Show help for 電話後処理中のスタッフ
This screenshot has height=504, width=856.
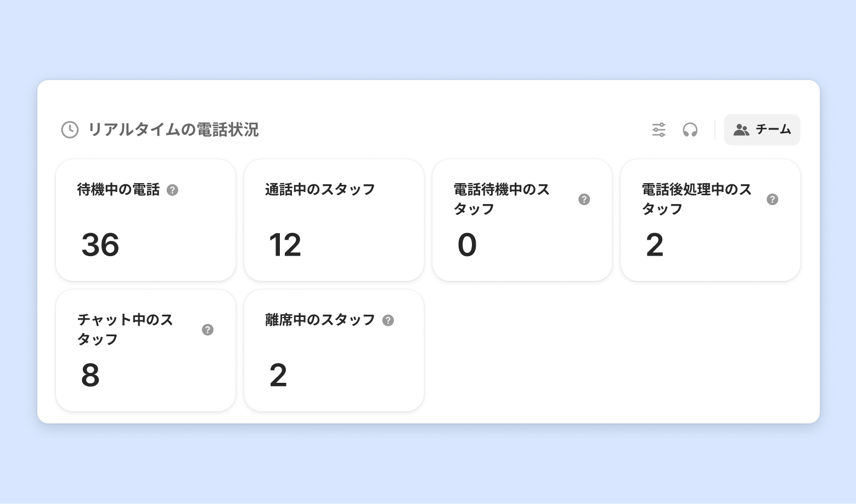click(772, 200)
